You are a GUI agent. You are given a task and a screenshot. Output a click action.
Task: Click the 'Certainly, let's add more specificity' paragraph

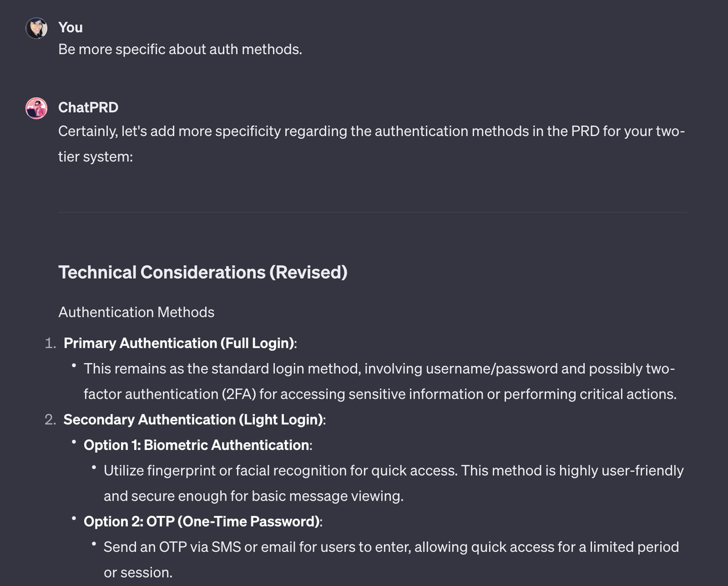371,144
